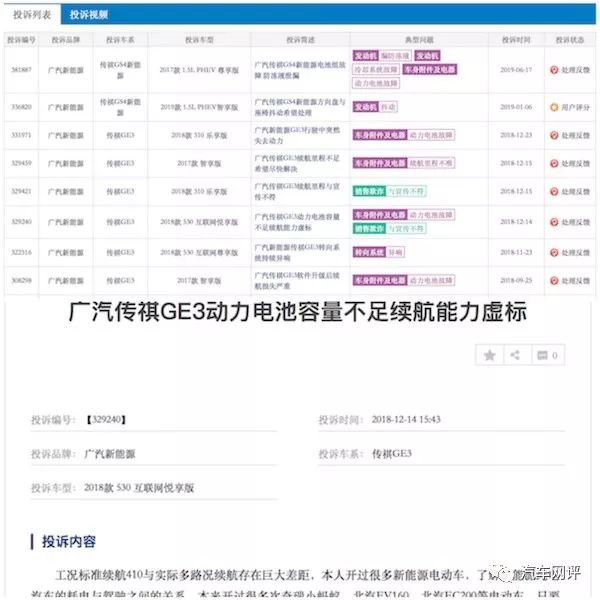Viewport: 600px width, 600px height.
Task: Click 2018-12-14 15:43 complaint time value
Action: click(x=406, y=420)
